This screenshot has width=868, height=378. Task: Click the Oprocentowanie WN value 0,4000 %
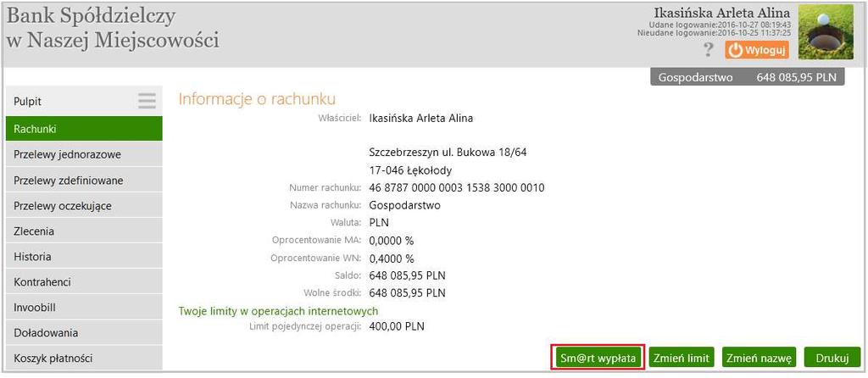click(x=392, y=258)
